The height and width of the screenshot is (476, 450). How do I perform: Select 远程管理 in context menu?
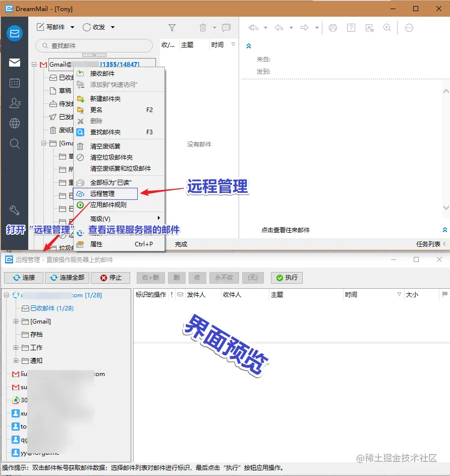105,194
